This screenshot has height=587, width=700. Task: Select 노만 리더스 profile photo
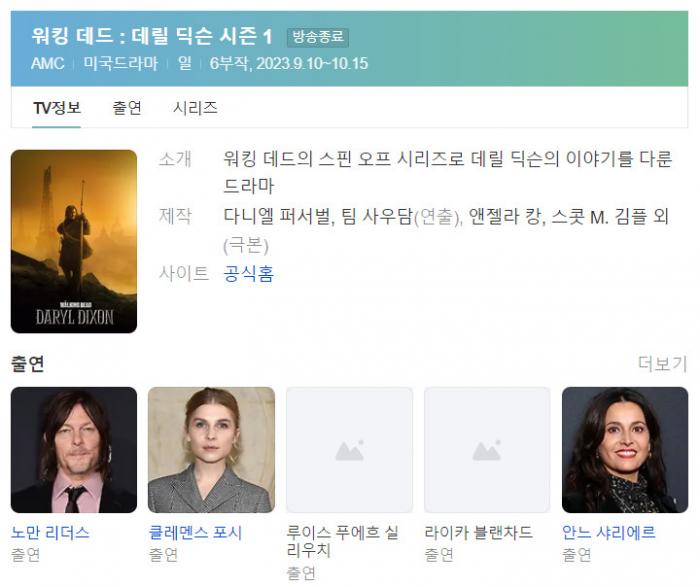tap(74, 450)
